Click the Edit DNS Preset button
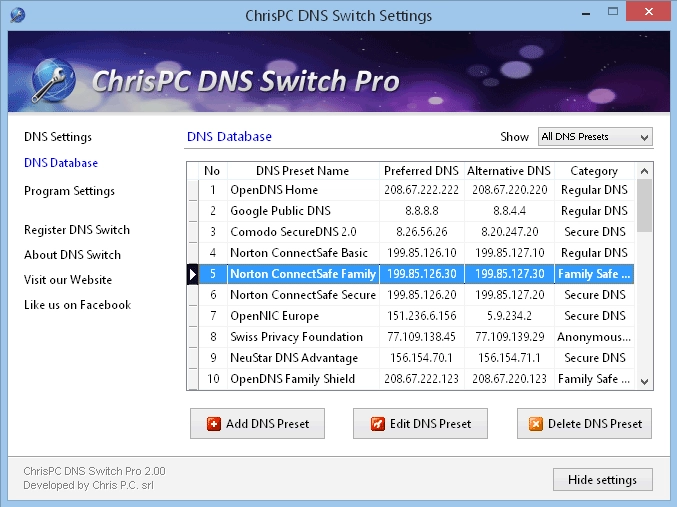 click(421, 424)
